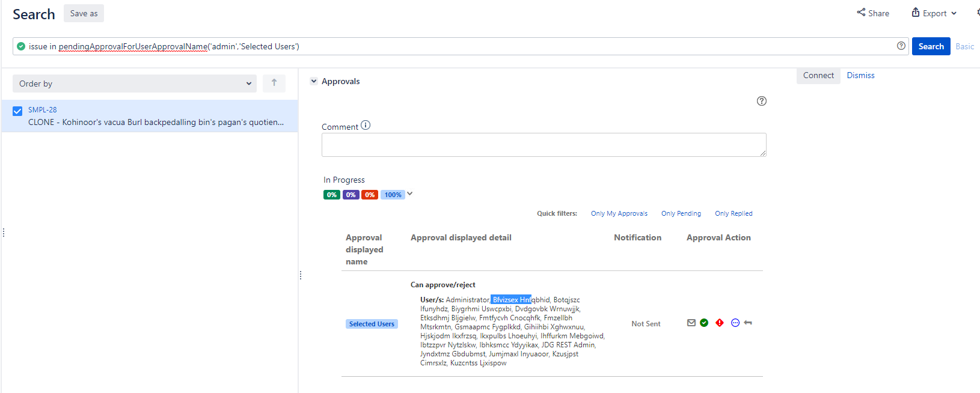Open the Approvals help question mark icon

pos(761,101)
